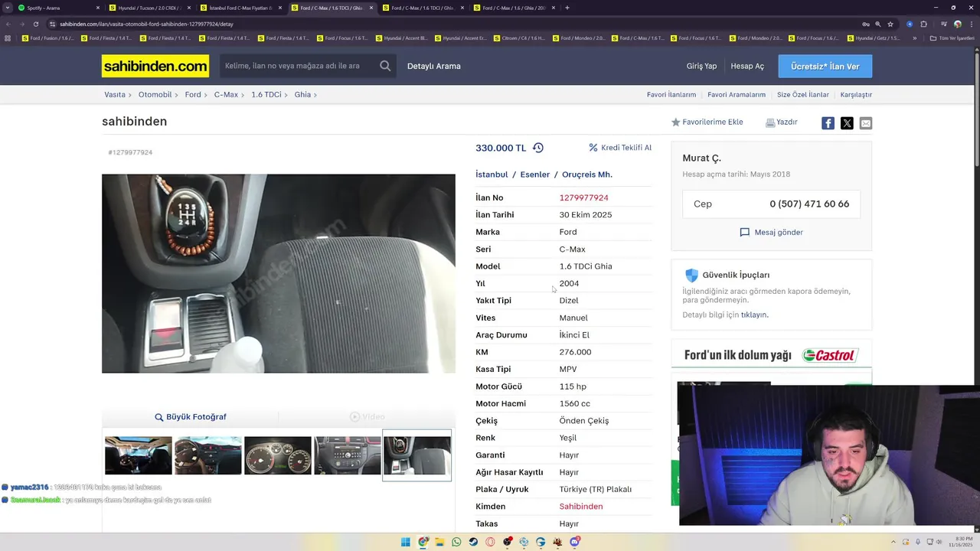
Task: Expand the arrow after C-Max breadcrumb
Action: pyautogui.click(x=243, y=95)
